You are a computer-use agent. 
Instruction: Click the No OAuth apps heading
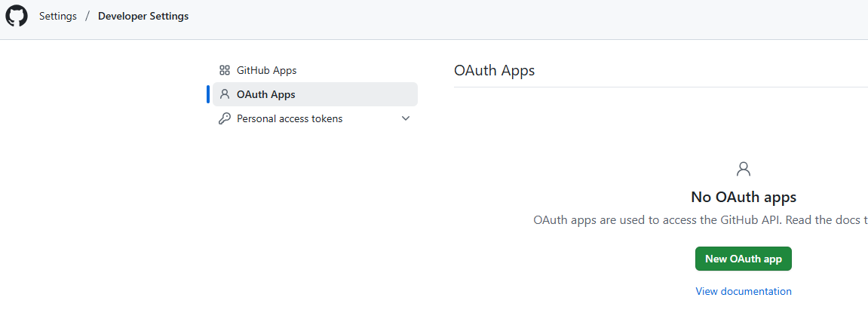click(744, 197)
